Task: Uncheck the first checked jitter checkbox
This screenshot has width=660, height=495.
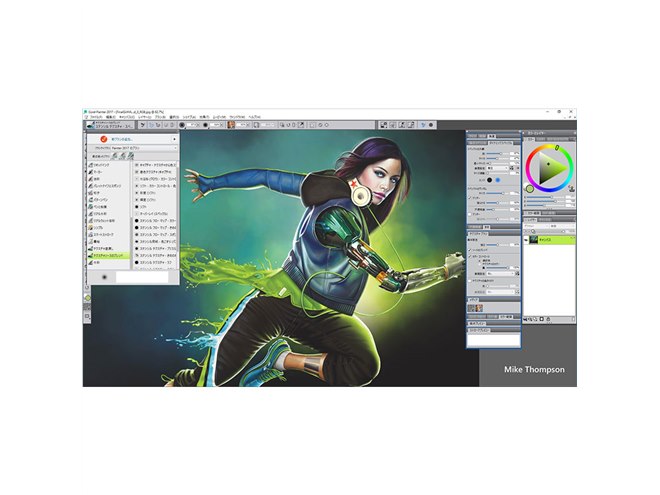Action: [469, 198]
